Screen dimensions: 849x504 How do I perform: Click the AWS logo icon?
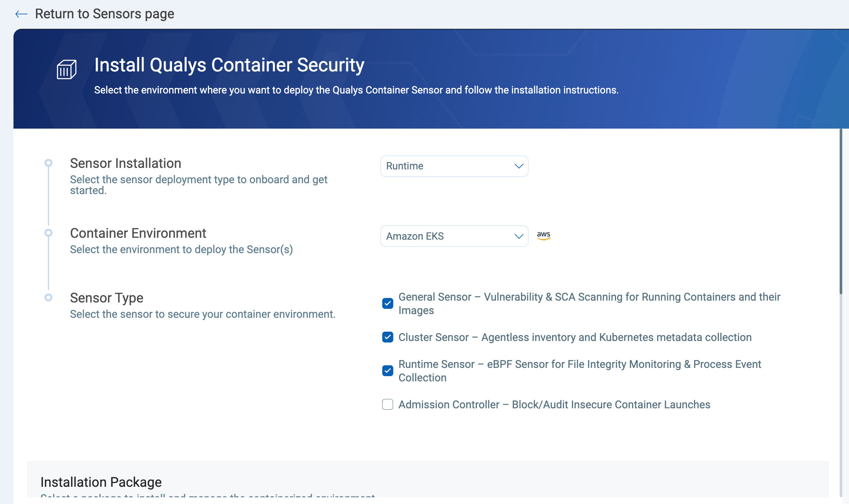coord(543,236)
